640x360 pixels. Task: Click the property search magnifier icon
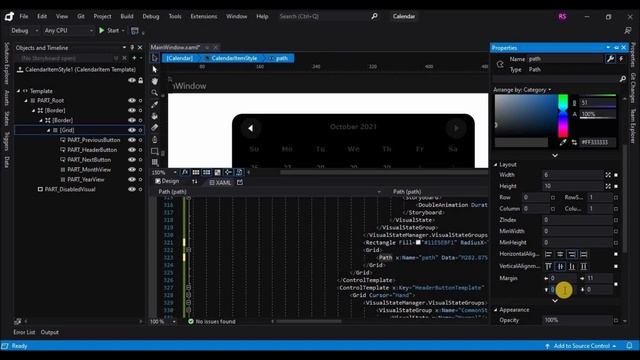click(622, 79)
